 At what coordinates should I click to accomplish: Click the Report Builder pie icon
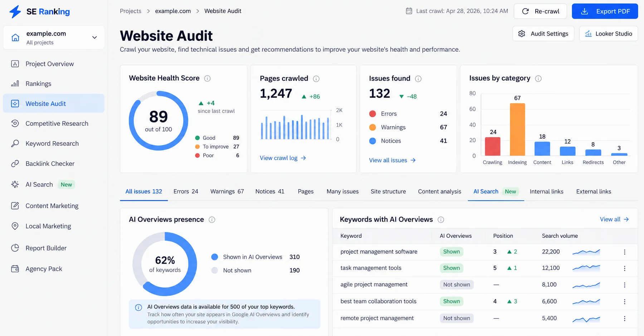[x=15, y=248]
